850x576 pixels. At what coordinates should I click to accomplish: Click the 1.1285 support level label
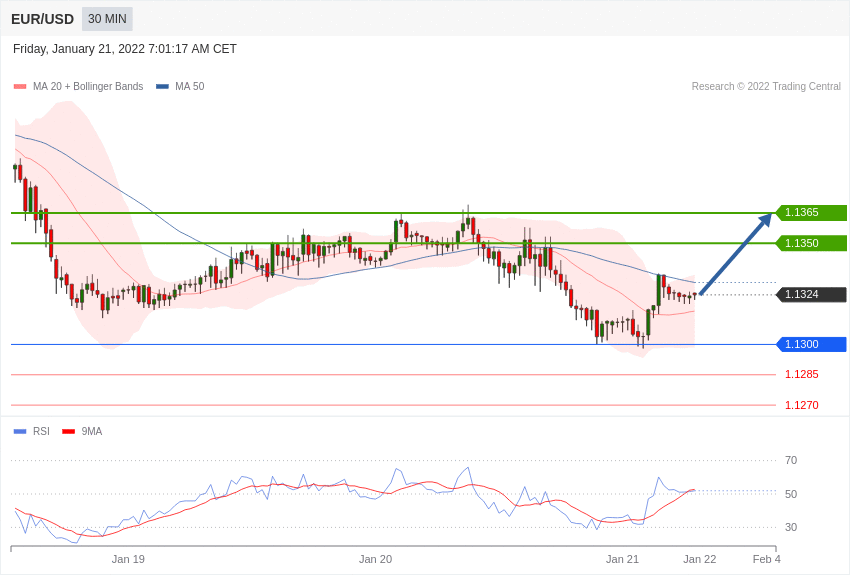802,374
